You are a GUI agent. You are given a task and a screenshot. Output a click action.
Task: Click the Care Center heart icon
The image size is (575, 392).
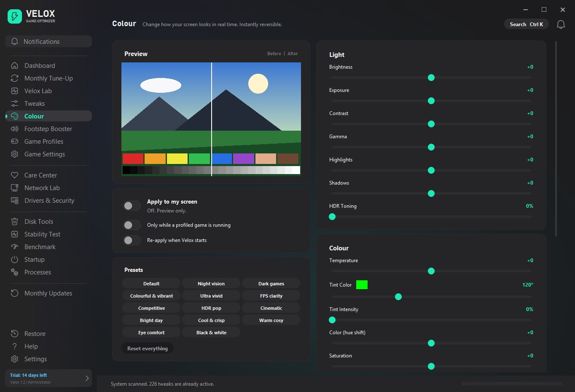point(14,175)
